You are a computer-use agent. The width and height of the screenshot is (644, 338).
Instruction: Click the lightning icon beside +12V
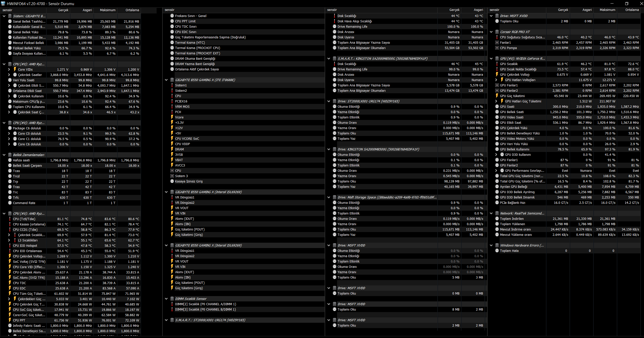pos(172,128)
